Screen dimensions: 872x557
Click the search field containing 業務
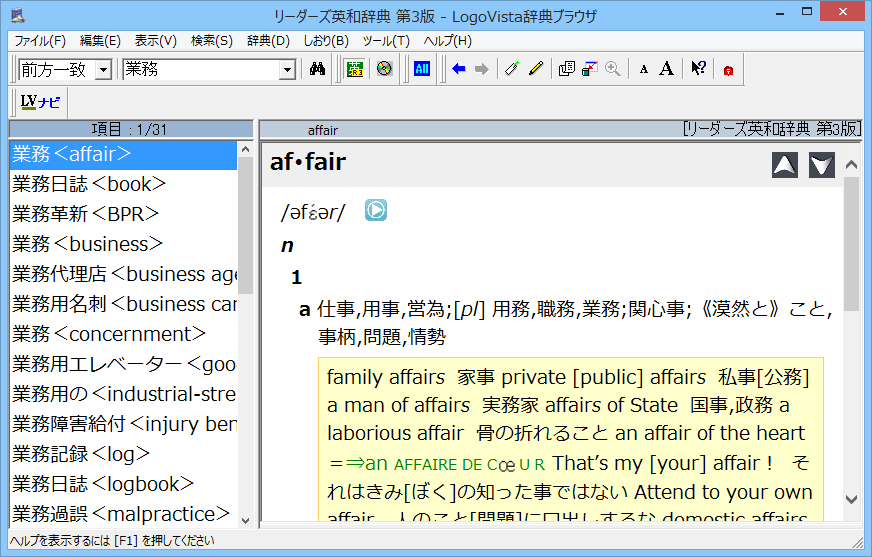click(x=201, y=69)
